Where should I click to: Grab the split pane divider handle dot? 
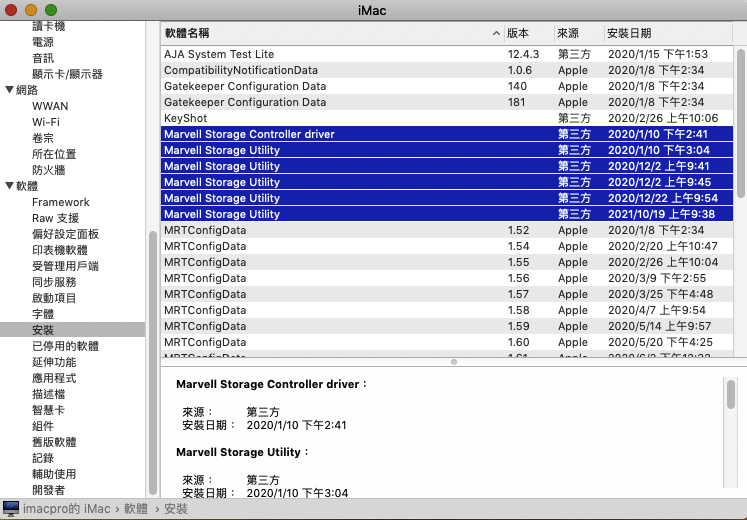(454, 362)
